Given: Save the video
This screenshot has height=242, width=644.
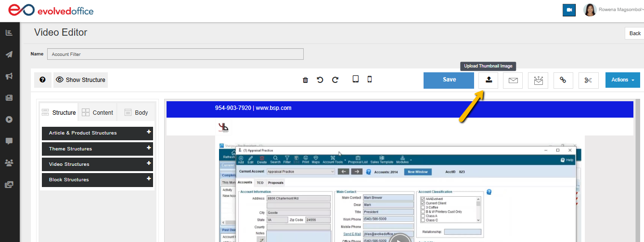Looking at the screenshot, I should (449, 80).
